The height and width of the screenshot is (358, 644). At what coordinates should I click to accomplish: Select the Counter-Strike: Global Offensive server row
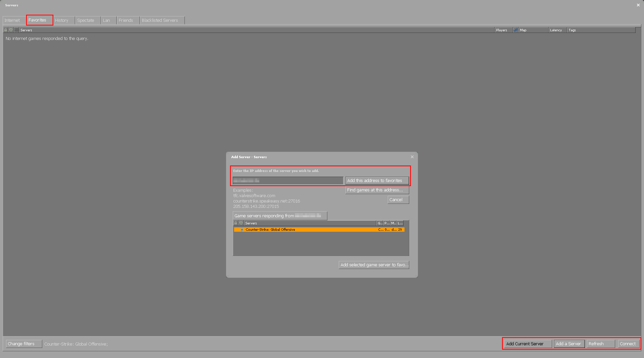[319, 230]
